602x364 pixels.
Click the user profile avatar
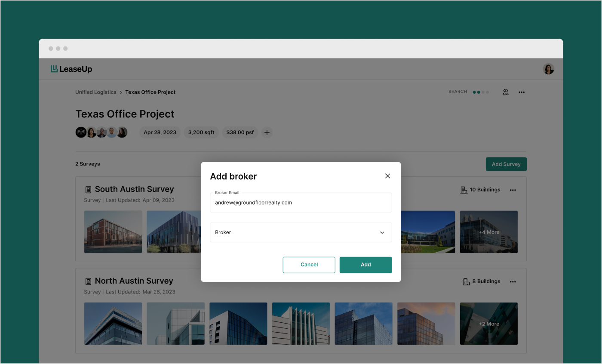(548, 69)
